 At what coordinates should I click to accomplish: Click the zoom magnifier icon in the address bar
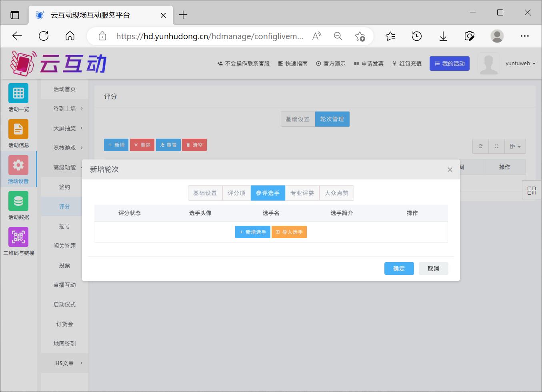[x=338, y=36]
